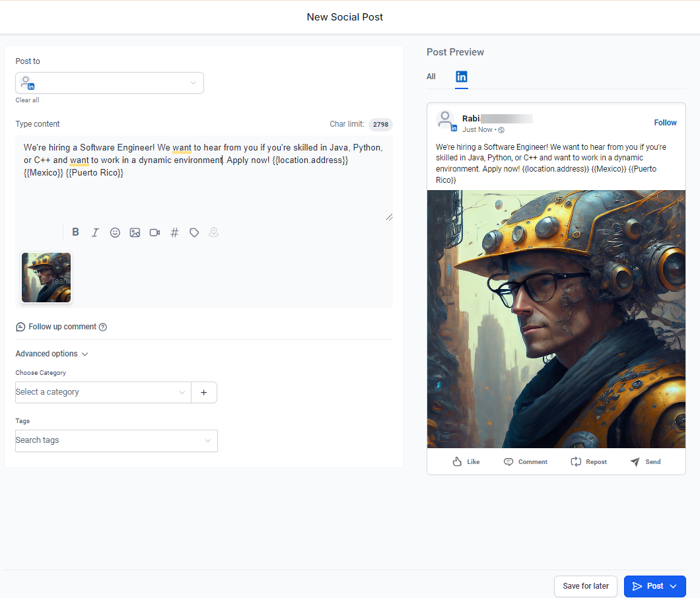Click the 'Type content' label
The height and width of the screenshot is (598, 700).
coord(38,124)
